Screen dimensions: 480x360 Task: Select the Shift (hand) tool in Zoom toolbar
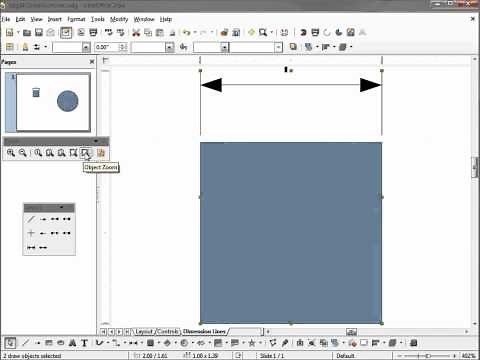[101, 153]
